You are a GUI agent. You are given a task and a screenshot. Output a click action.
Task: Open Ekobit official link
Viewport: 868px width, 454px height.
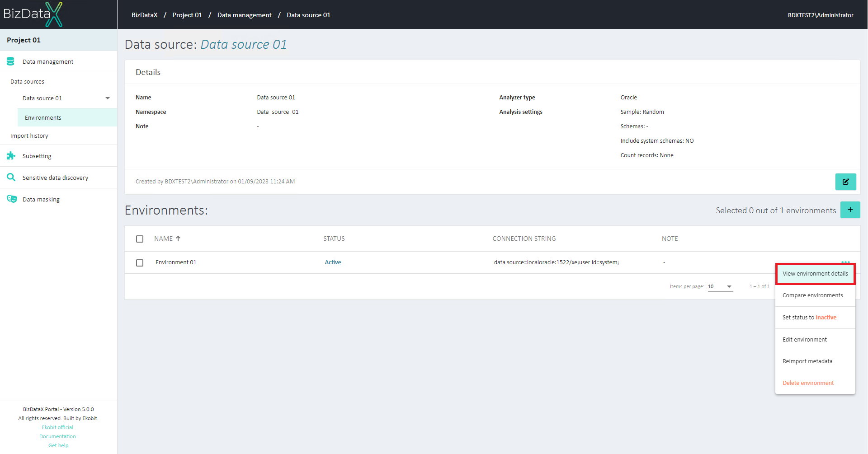coord(57,427)
